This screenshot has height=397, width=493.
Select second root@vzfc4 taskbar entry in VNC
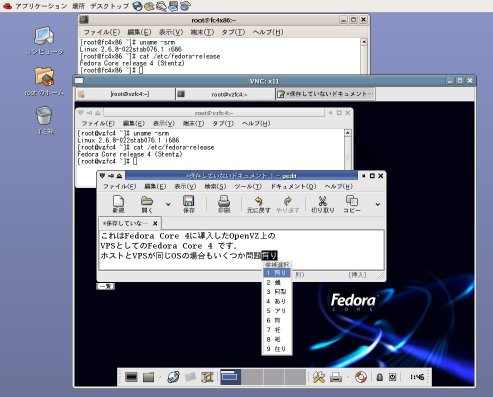point(225,94)
